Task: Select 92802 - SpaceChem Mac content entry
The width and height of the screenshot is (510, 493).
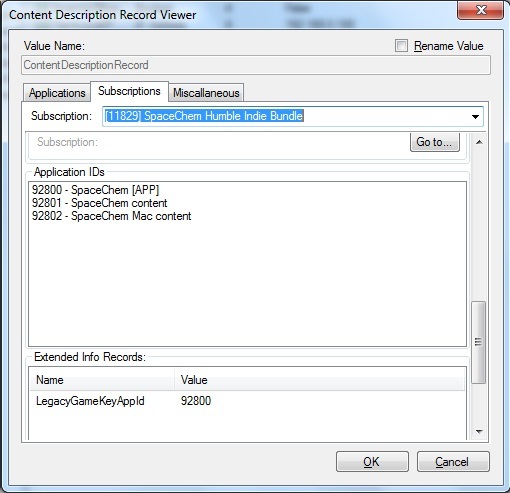Action: tap(111, 216)
